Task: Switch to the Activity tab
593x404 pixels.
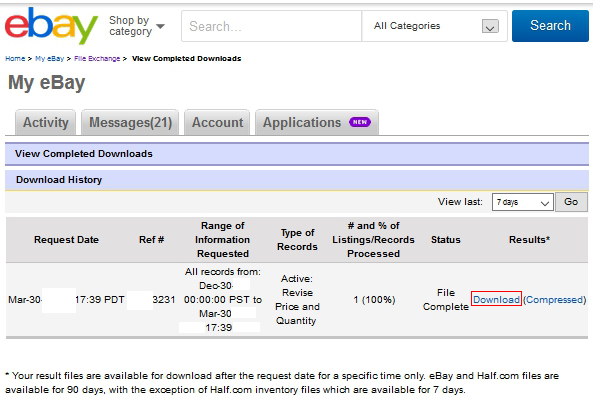Action: (46, 122)
